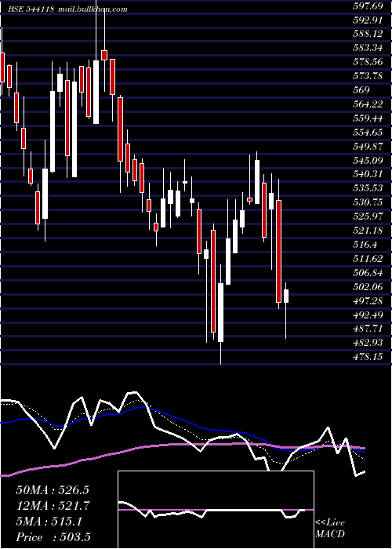The width and height of the screenshot is (392, 549).
Task: Click the 12MA : 521.7 readout
Action: (x=53, y=506)
